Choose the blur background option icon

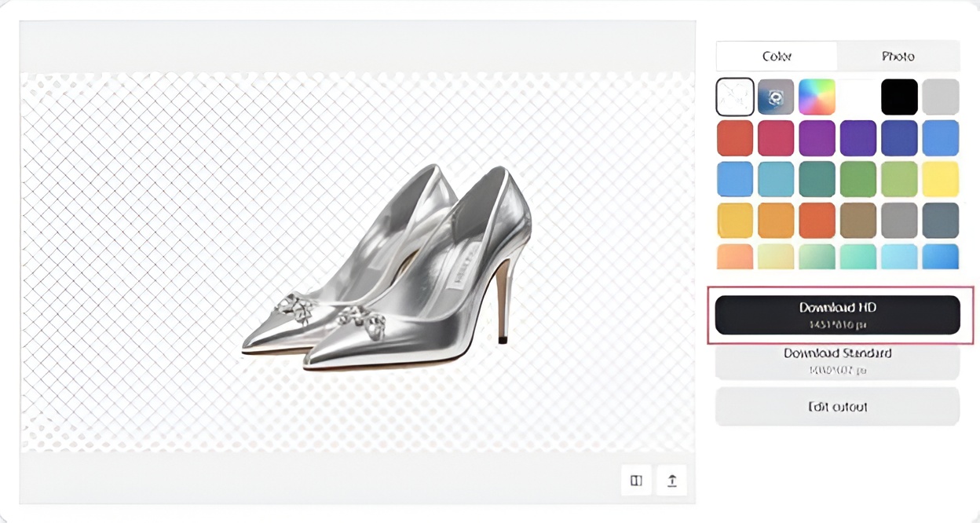coord(776,97)
